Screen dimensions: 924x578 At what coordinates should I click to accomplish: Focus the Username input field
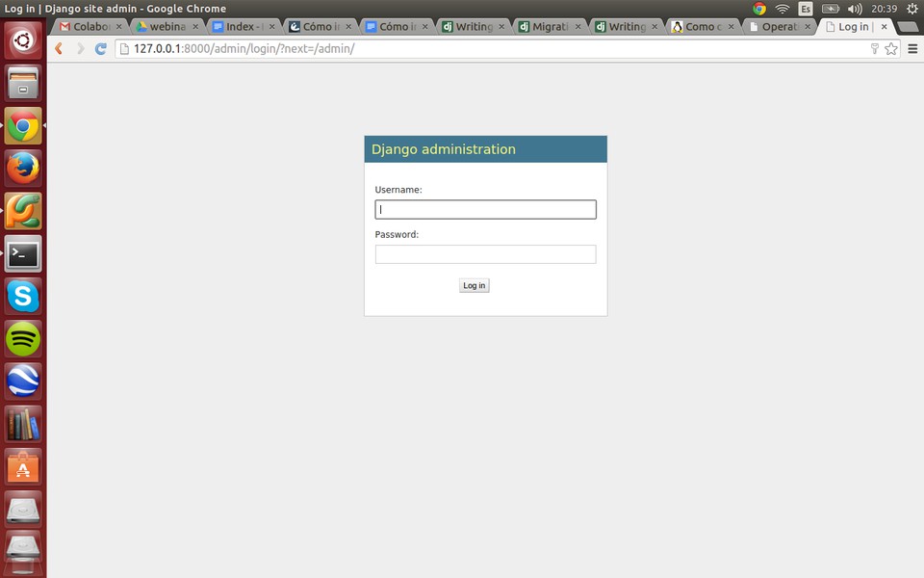pyautogui.click(x=485, y=209)
